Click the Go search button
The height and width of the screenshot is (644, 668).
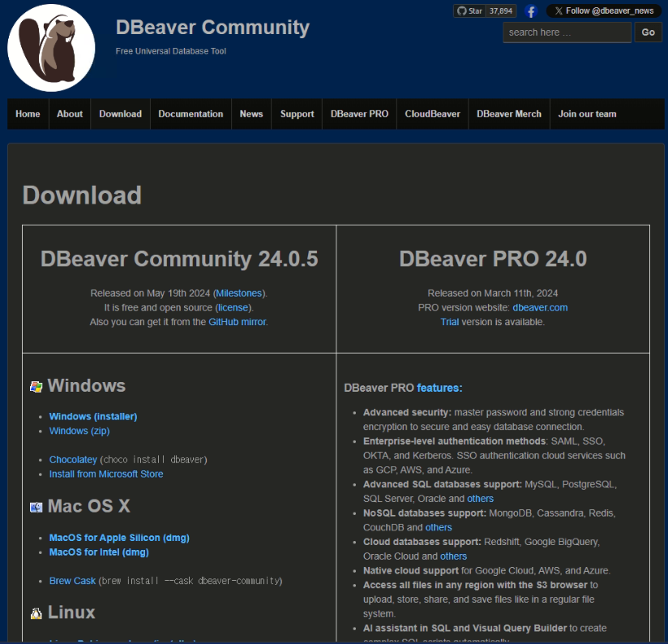[x=648, y=32]
